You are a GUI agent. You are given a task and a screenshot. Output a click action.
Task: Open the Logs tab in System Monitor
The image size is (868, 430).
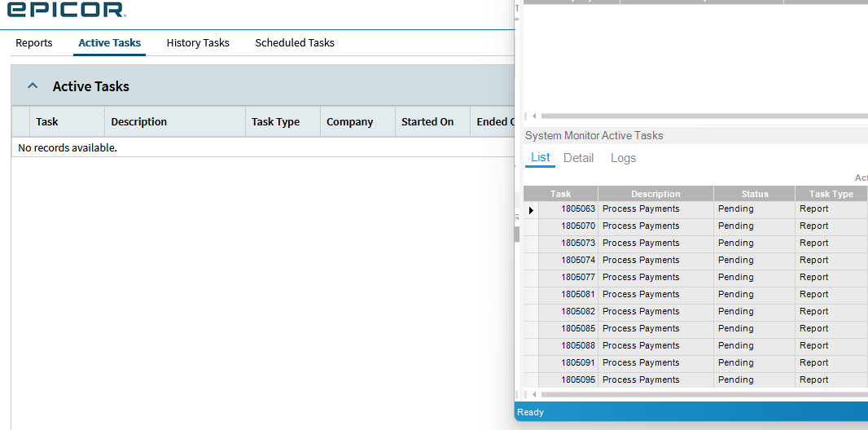click(x=624, y=158)
